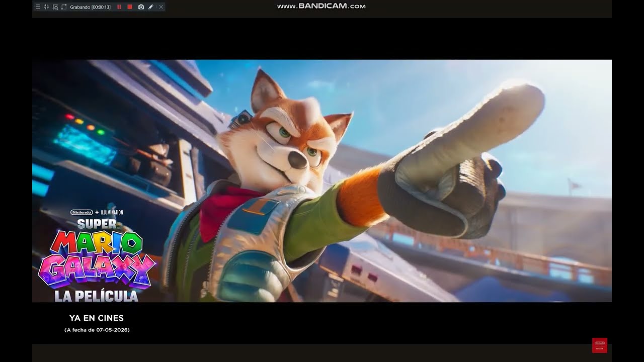This screenshot has height=362, width=644.
Task: Activate the pencil drawing tool
Action: tap(151, 7)
